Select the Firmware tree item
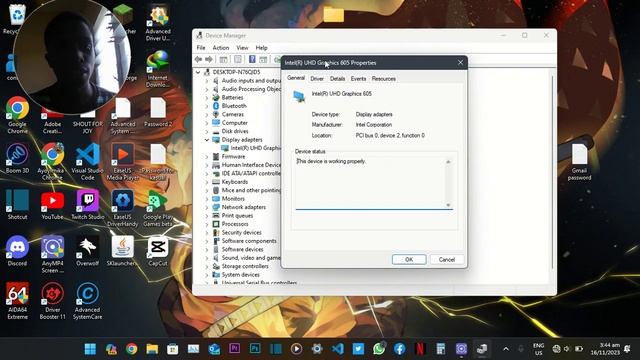Viewport: 640px width, 360px height. 233,157
